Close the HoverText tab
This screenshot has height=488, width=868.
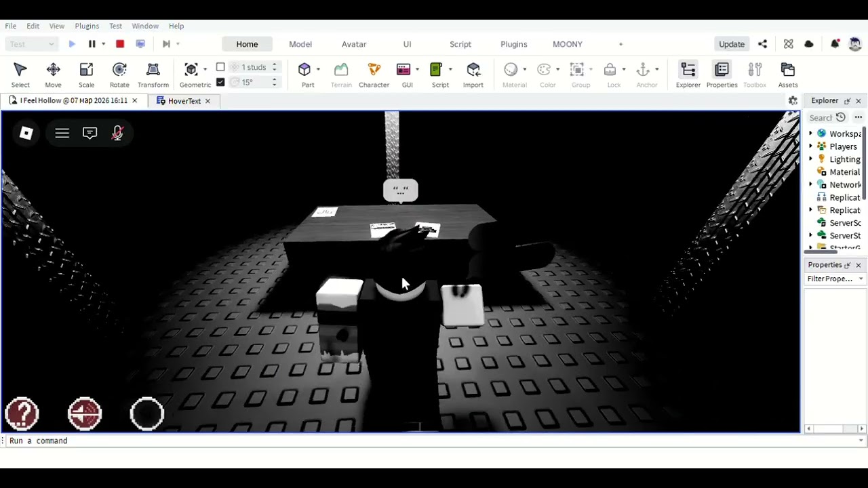[x=208, y=101]
